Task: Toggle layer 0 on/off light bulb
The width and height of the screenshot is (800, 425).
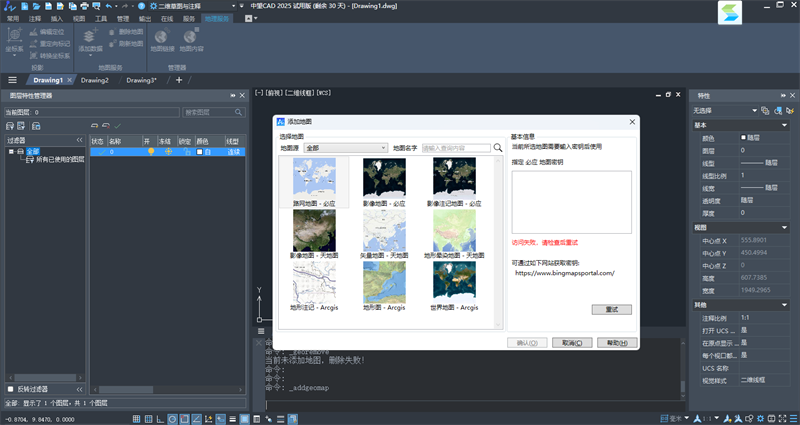Action: pyautogui.click(x=151, y=152)
